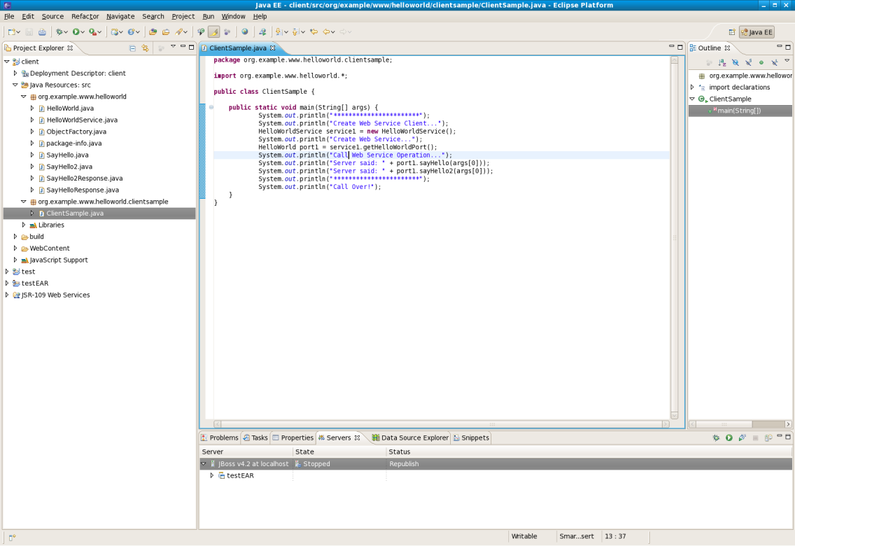
Task: Expand the testEAR project node
Action: click(7, 283)
